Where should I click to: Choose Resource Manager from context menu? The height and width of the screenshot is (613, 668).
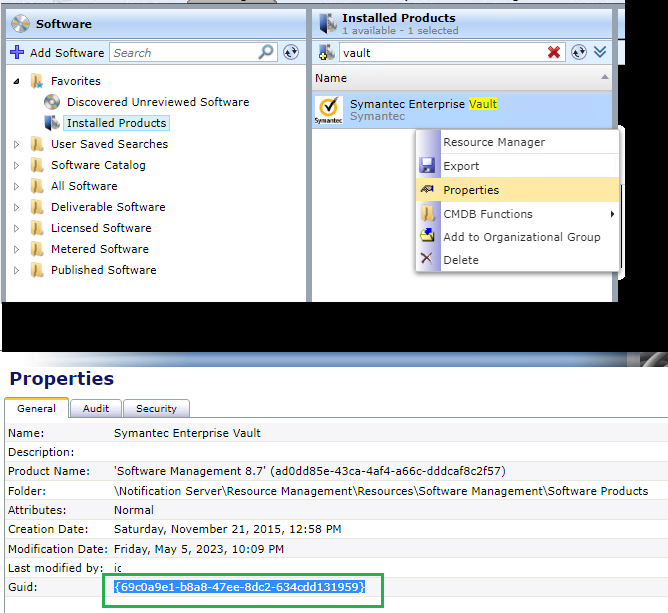[517, 142]
